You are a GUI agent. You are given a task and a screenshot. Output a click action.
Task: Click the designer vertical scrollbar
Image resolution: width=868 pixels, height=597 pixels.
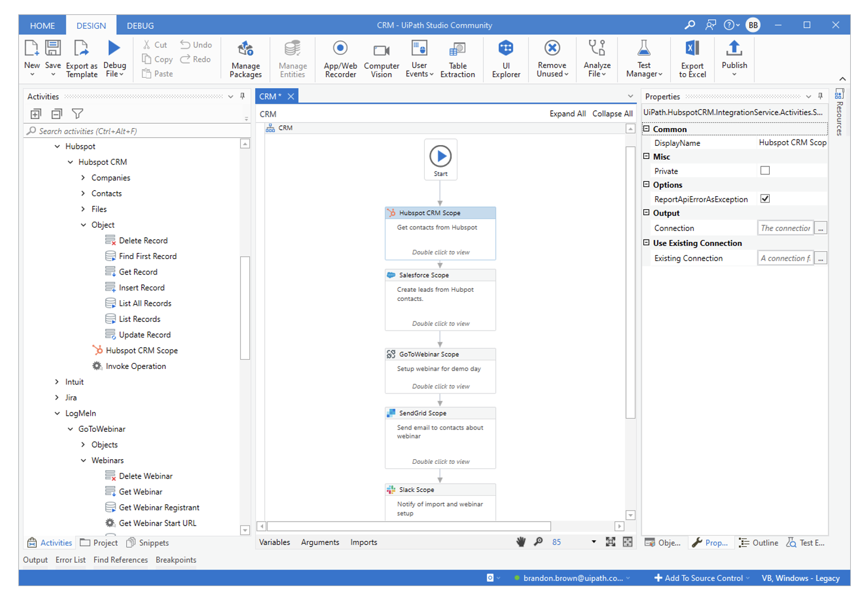[631, 282]
